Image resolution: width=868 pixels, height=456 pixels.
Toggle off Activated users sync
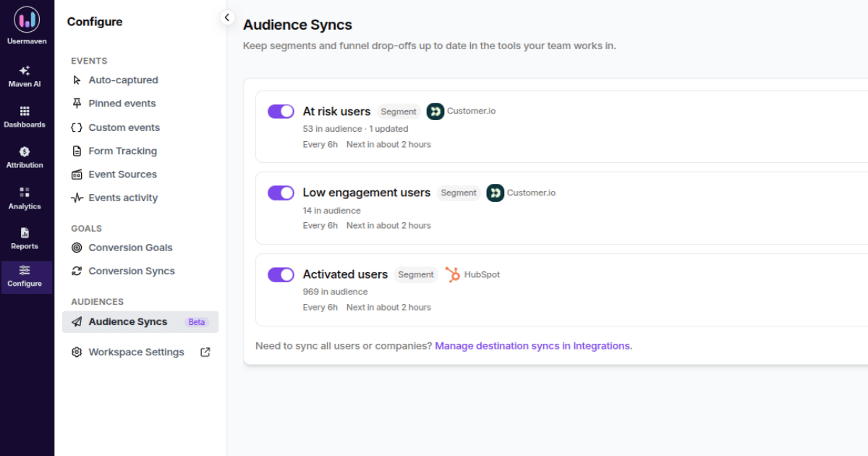tap(281, 274)
